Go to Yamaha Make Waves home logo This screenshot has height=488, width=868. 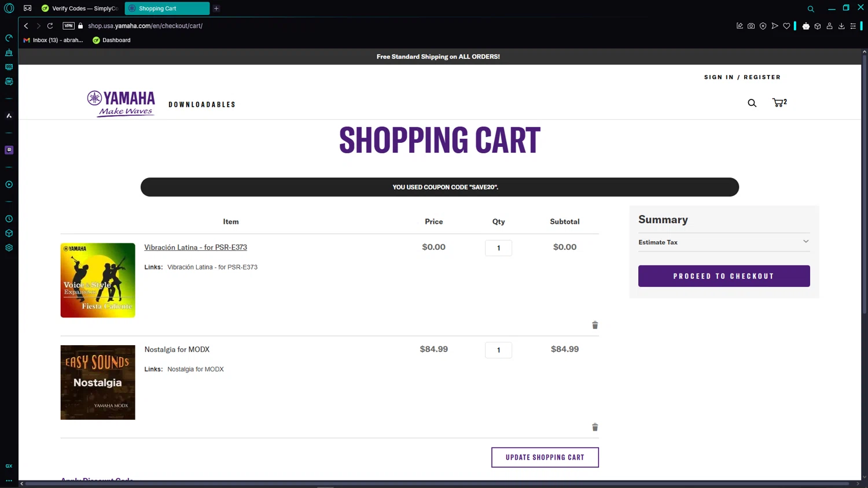pyautogui.click(x=121, y=103)
